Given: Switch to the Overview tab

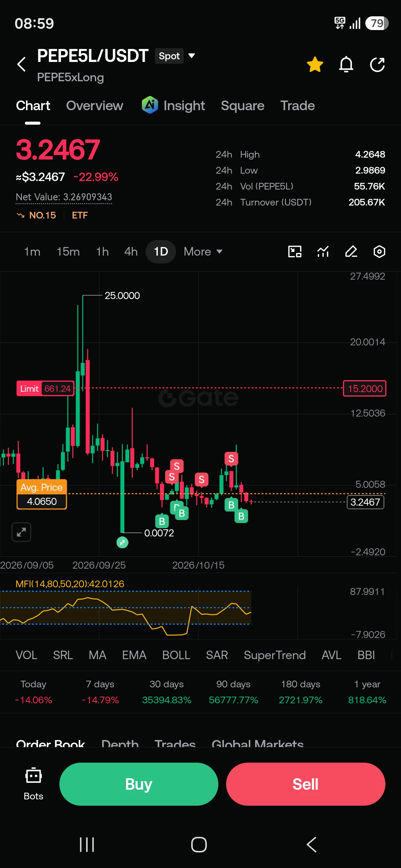Looking at the screenshot, I should click(x=95, y=106).
